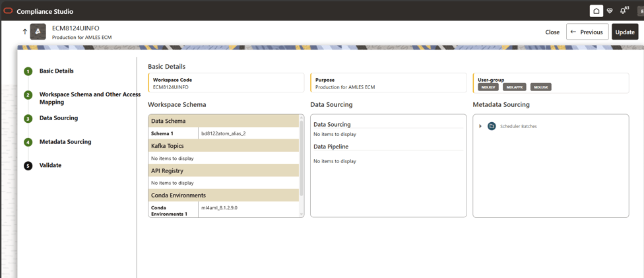Click the Previous button
Viewport: 644px width, 278px height.
tap(587, 32)
